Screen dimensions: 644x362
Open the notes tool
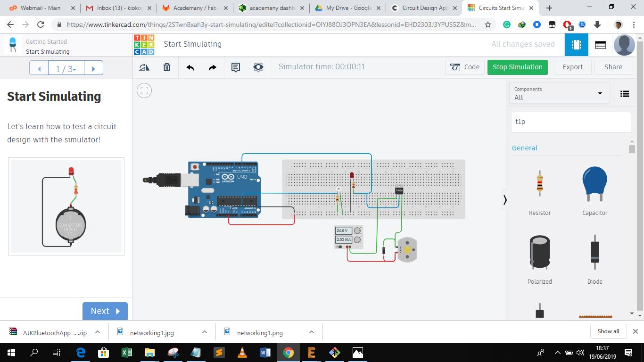[x=236, y=67]
